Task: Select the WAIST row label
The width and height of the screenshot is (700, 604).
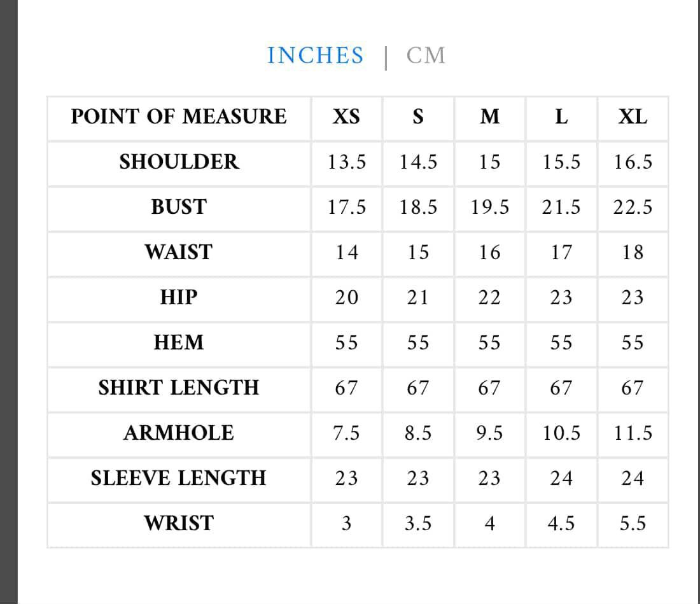Action: (179, 253)
